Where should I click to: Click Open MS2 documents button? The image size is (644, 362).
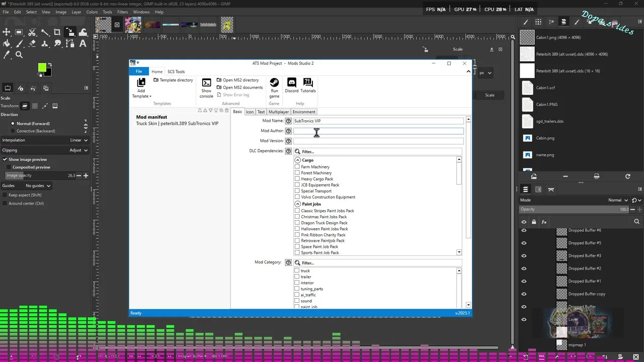[239, 87]
